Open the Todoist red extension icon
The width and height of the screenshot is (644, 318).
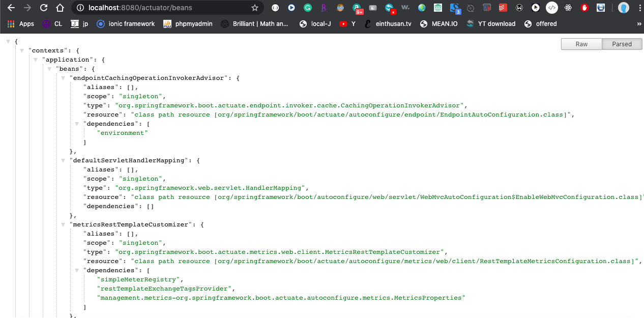[x=503, y=8]
